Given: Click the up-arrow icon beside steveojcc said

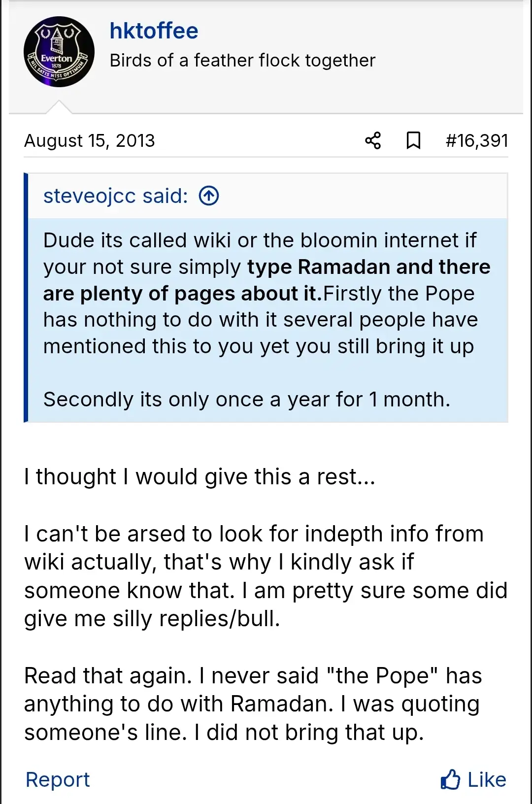Looking at the screenshot, I should pos(209,196).
